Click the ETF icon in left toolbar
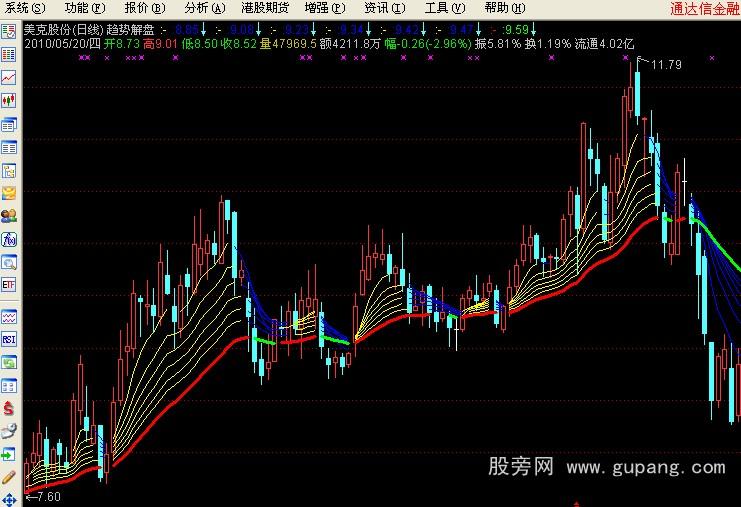 pos(9,286)
